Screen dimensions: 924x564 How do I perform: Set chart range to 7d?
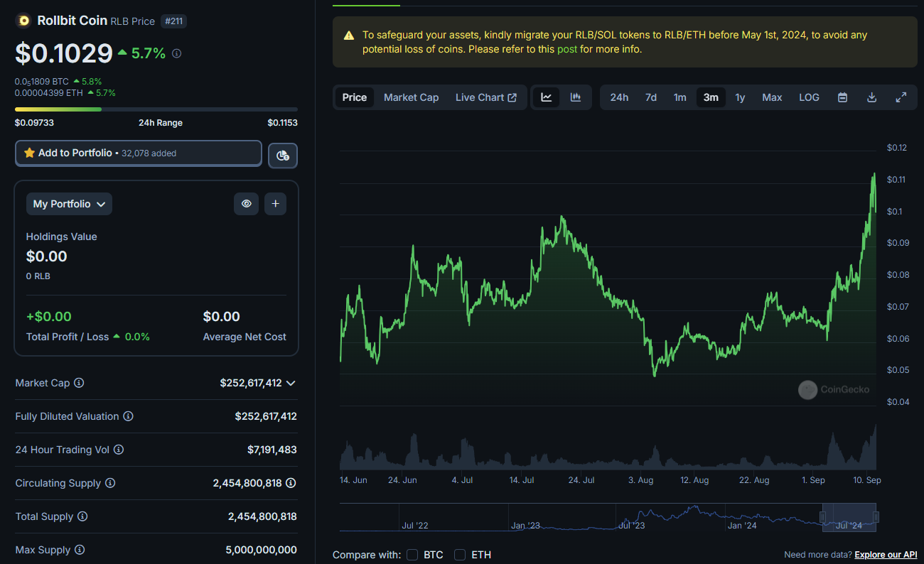tap(651, 97)
